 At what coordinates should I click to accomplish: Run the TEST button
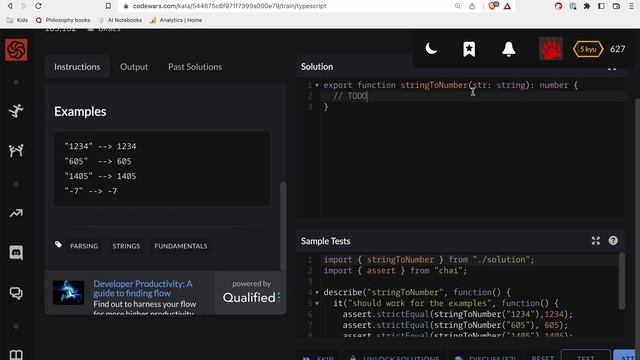[585, 356]
